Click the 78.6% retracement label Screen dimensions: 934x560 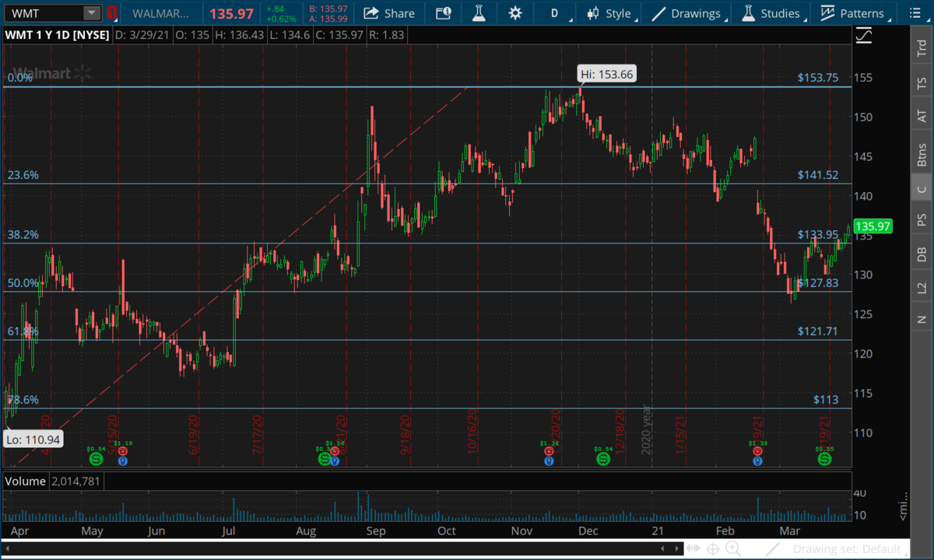coord(23,400)
